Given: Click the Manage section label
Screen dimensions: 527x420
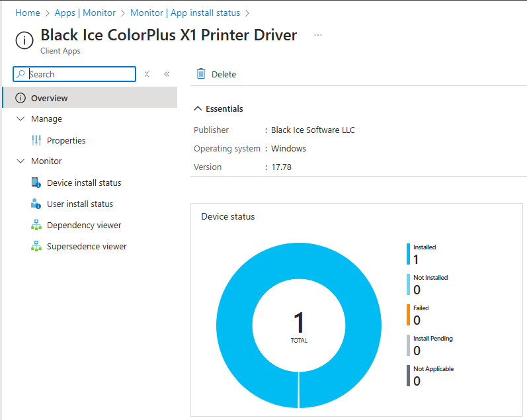Looking at the screenshot, I should coord(46,119).
